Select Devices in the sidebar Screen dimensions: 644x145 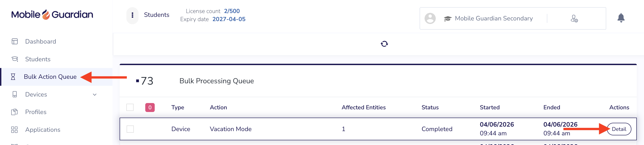(36, 94)
